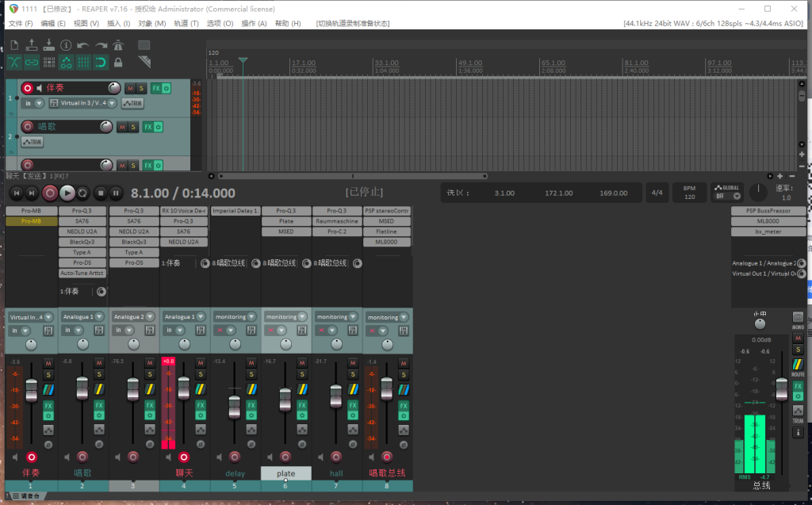Toggle master MONO button

point(798,318)
